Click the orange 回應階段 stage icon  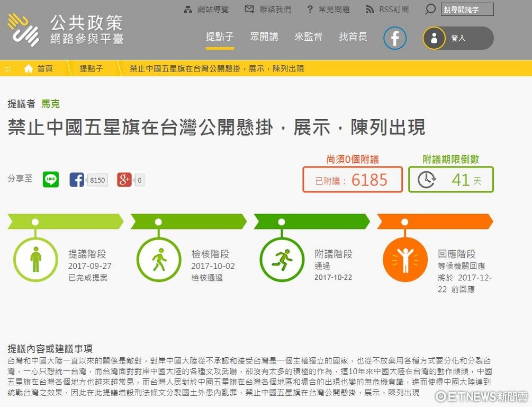405,260
